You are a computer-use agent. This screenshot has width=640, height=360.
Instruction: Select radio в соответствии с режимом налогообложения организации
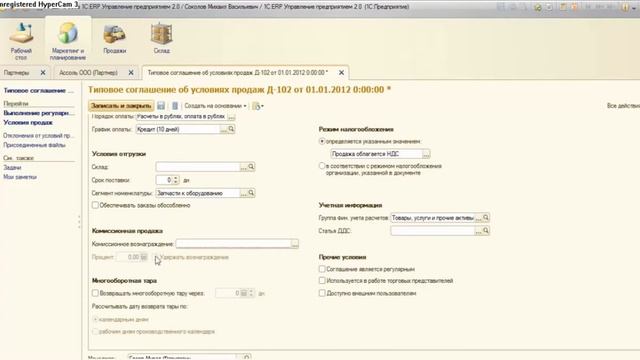click(322, 166)
